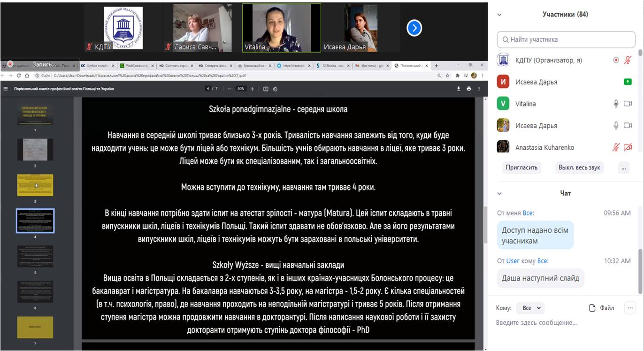Collapse the Чат panel chevron
The height and width of the screenshot is (351, 644).
499,193
